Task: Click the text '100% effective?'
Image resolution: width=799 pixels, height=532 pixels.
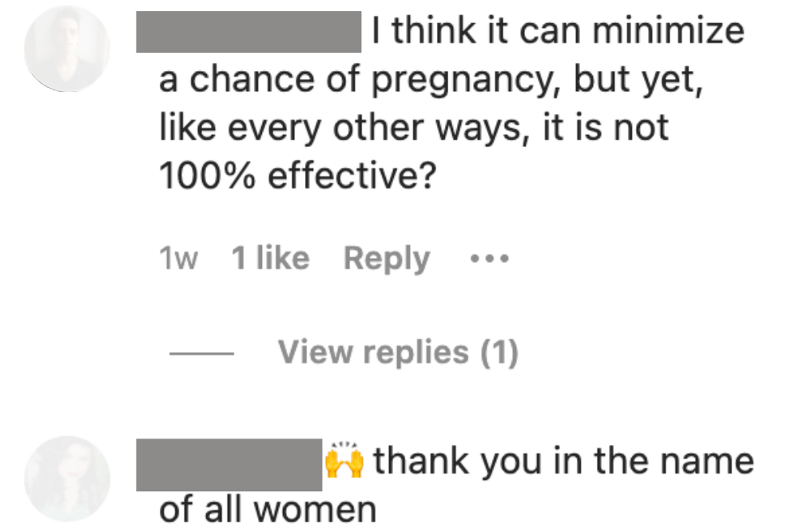Action: [x=298, y=175]
